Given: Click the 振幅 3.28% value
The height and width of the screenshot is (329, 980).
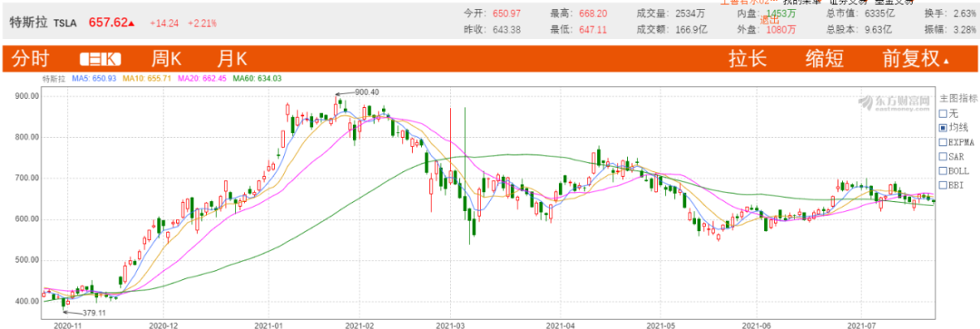Looking at the screenshot, I should [965, 29].
